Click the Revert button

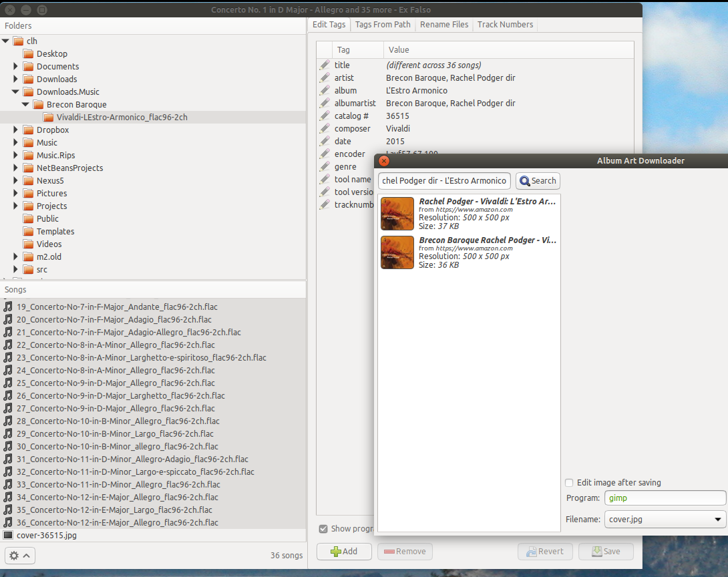[546, 551]
